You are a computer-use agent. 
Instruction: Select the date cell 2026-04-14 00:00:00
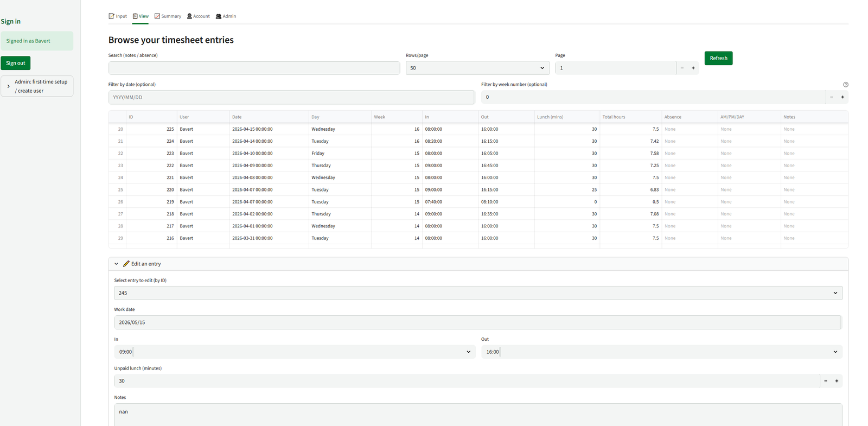click(269, 141)
